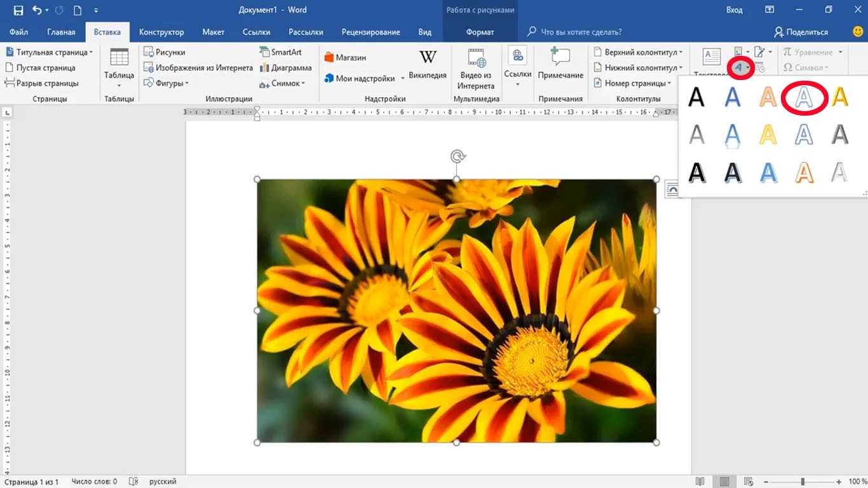
Task: Expand Номер страницы dropdown
Action: pyautogui.click(x=633, y=83)
